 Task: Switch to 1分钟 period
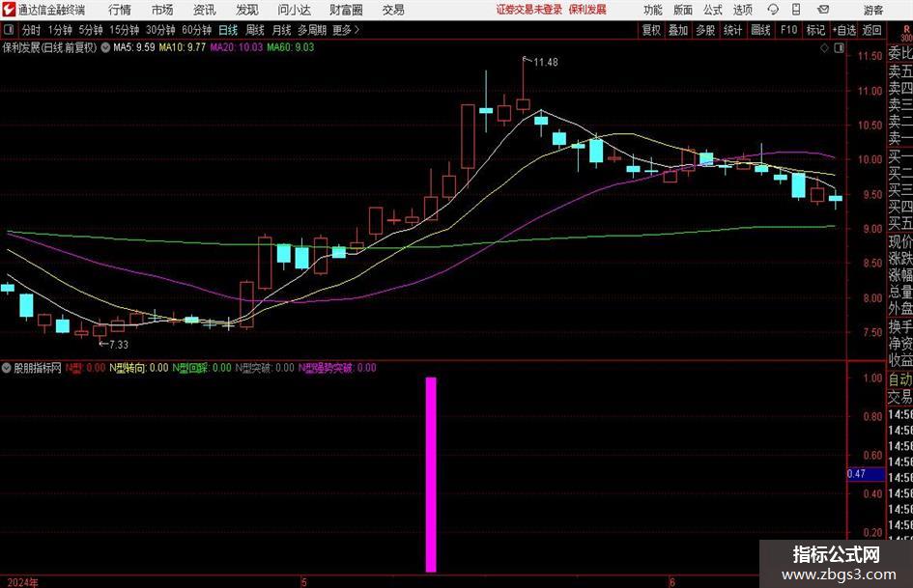59,30
